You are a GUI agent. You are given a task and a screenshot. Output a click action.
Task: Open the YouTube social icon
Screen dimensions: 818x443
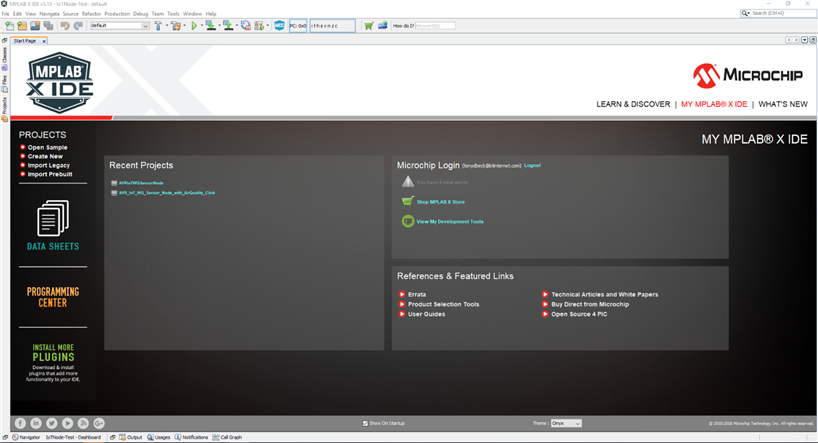67,423
